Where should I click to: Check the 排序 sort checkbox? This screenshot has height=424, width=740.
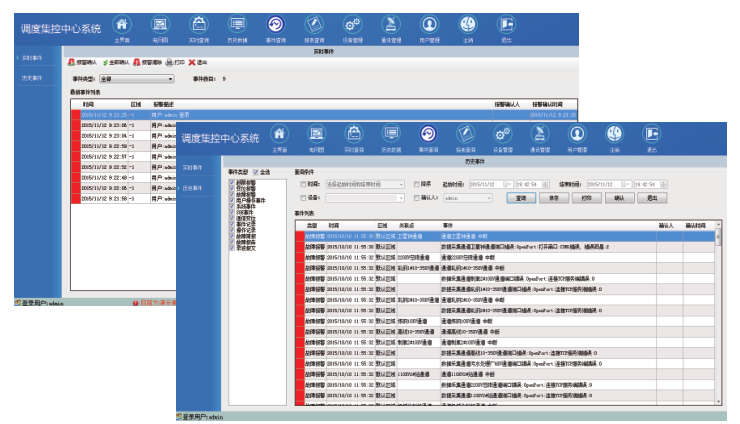pos(415,184)
